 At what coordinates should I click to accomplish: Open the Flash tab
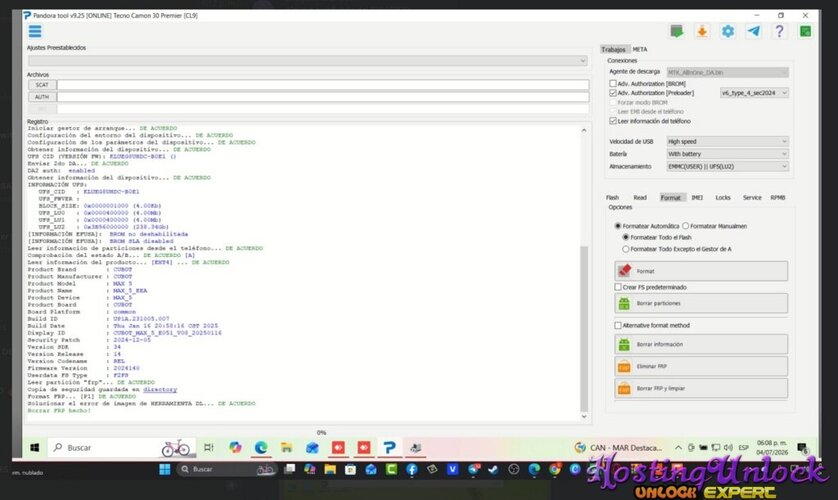point(612,198)
